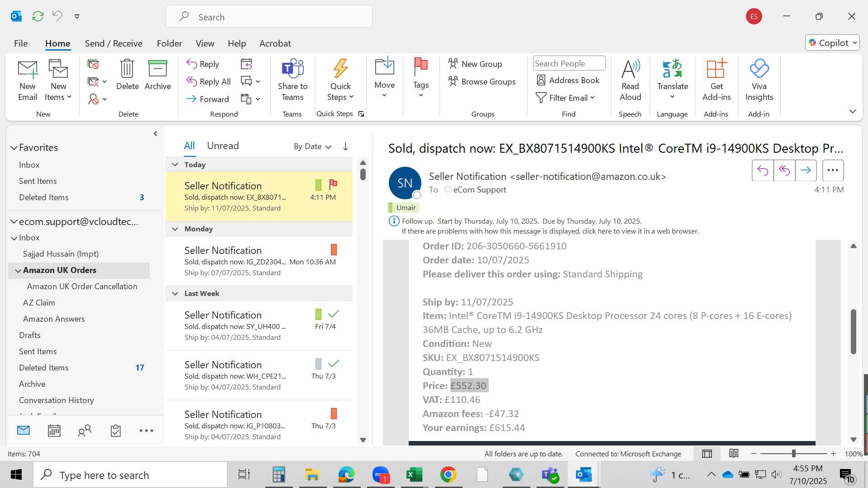Click the eCom Support recipient presence circle
The width and height of the screenshot is (868, 488).
coord(448,189)
